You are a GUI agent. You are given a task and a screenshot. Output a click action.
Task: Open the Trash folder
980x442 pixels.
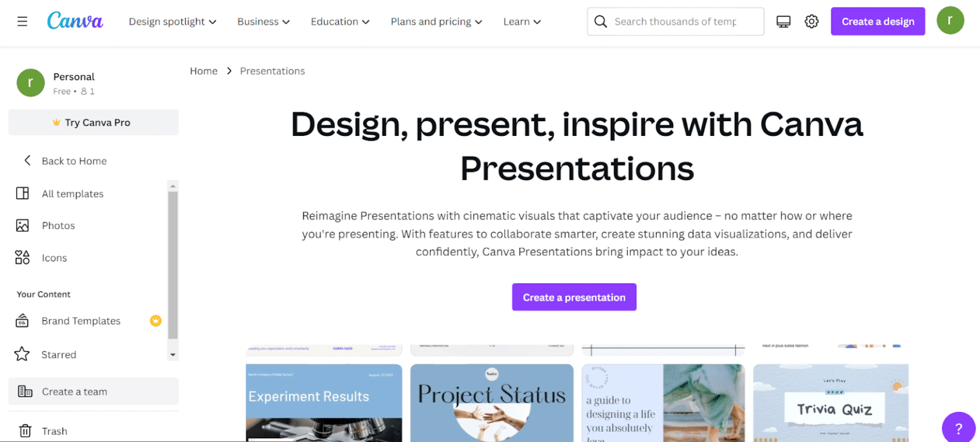click(x=54, y=431)
